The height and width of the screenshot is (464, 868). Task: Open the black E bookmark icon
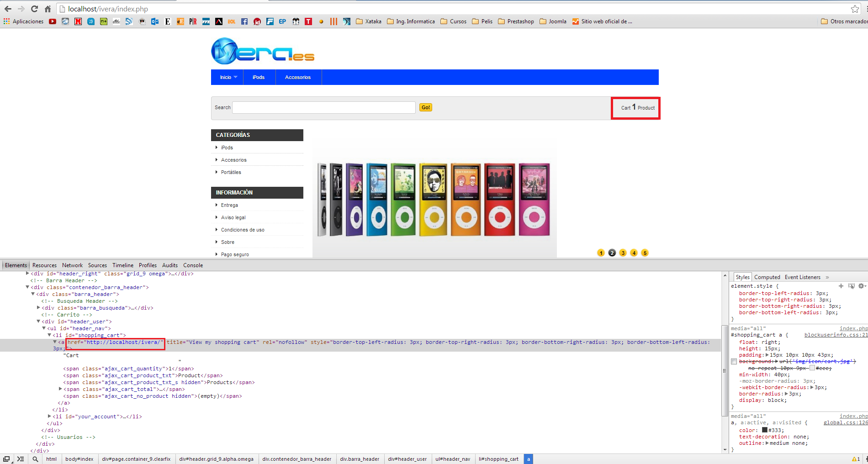[x=168, y=21]
